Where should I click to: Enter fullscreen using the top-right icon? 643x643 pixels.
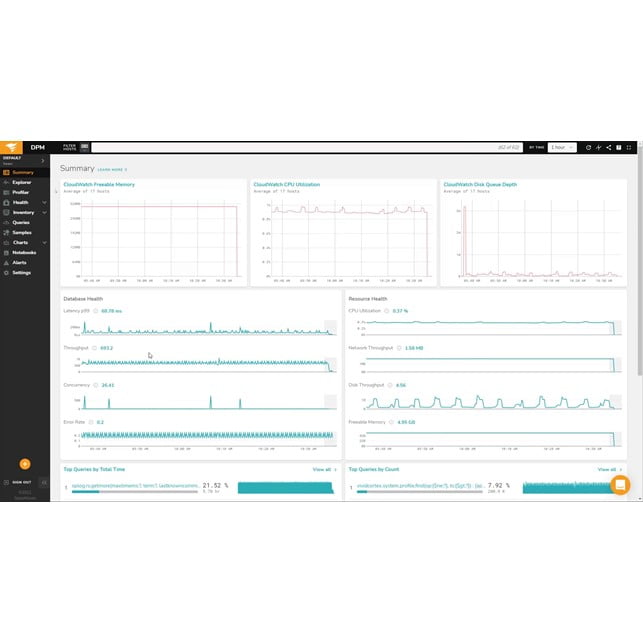[x=629, y=147]
